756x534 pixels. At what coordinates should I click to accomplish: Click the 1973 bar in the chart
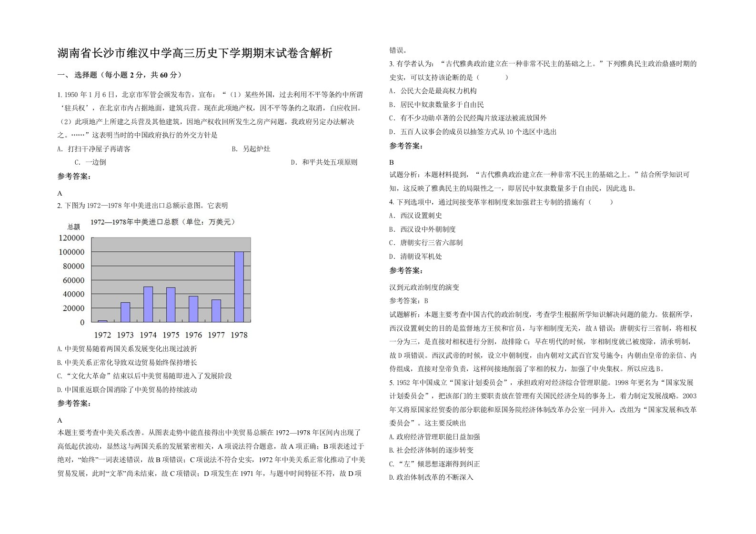pyautogui.click(x=125, y=312)
